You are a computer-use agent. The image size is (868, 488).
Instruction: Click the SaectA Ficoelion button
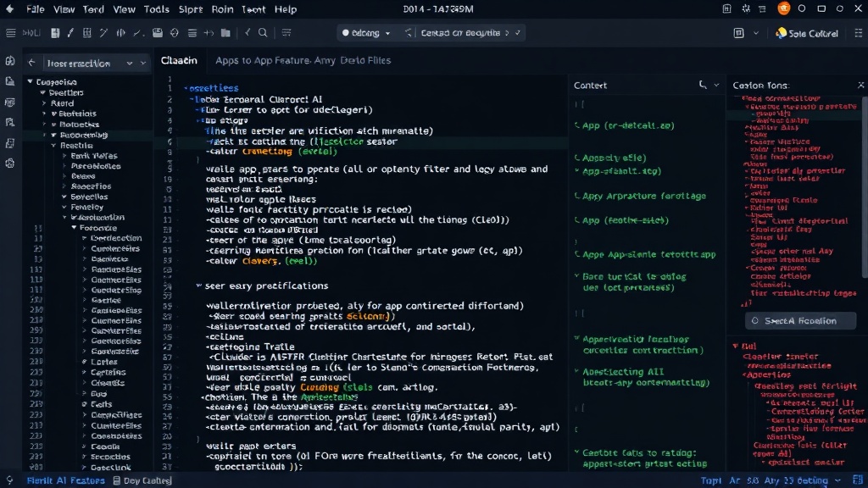point(800,321)
